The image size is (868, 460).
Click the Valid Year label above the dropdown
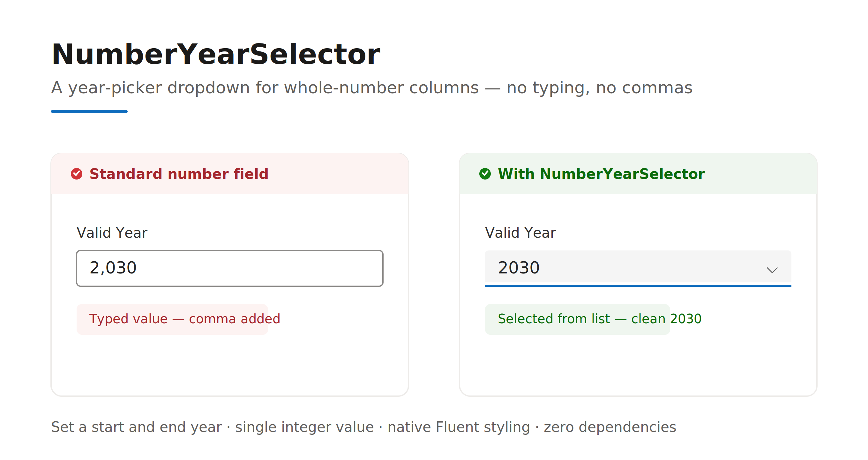(520, 233)
